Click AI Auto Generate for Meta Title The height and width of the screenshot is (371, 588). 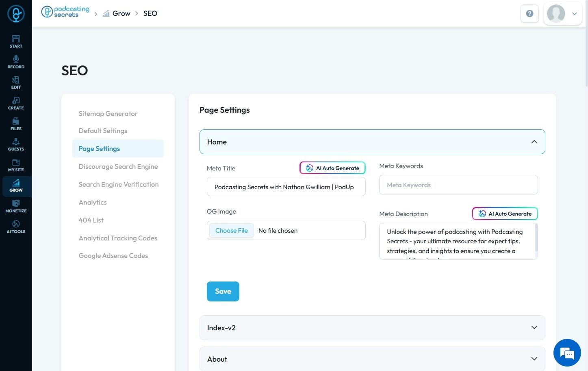point(332,168)
